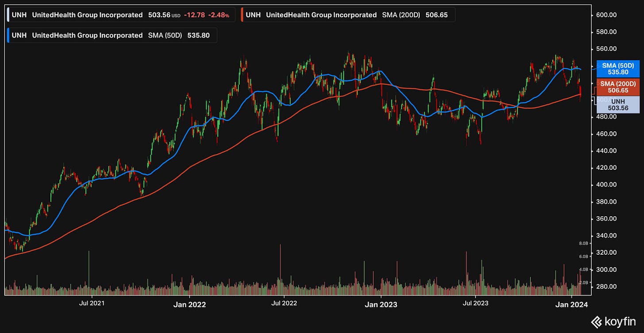This screenshot has width=644, height=333.
Task: Click the 480.00 price axis value
Action: [606, 117]
